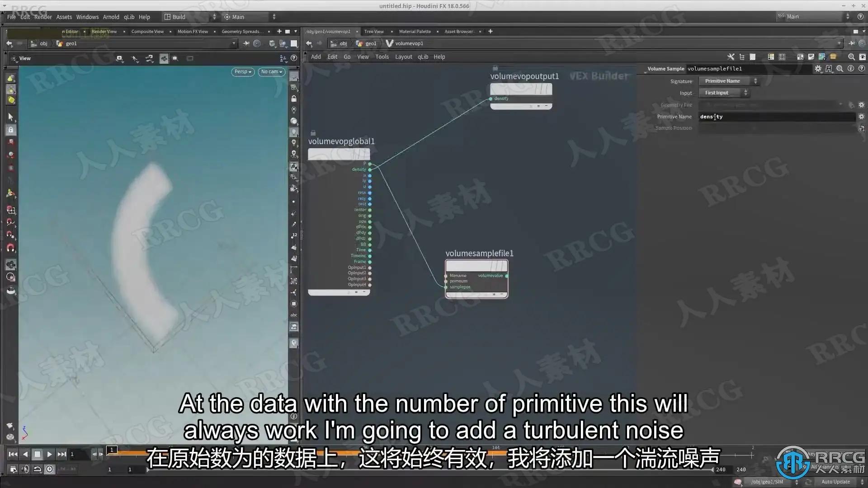Open the Signature dropdown showing Primitive Name
868x488 pixels.
[728, 81]
